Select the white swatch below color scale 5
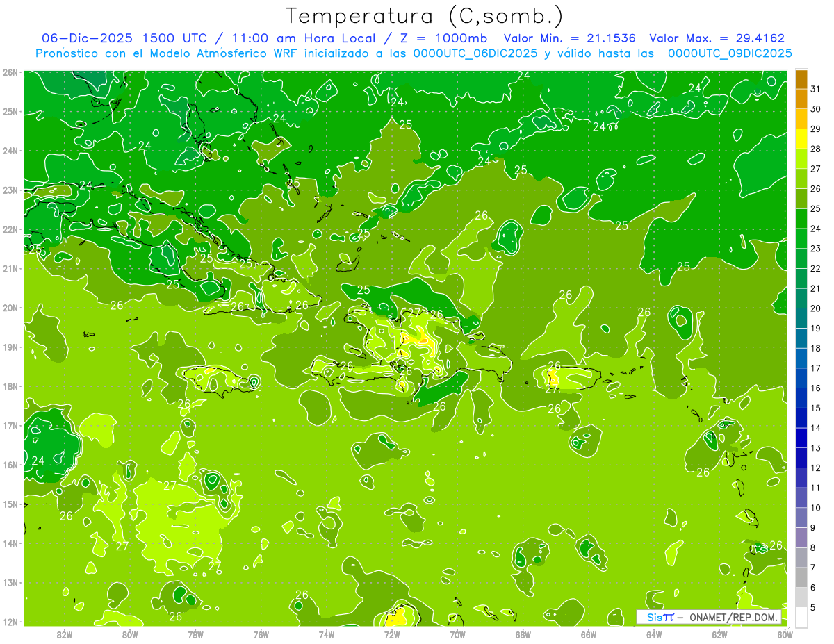Image resolution: width=834 pixels, height=644 pixels. (801, 617)
